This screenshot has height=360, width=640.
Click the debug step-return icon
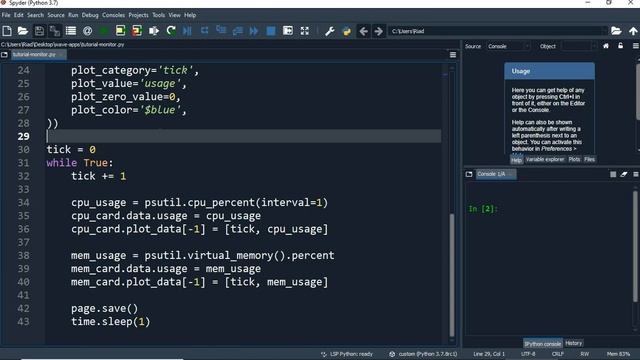(x=238, y=31)
